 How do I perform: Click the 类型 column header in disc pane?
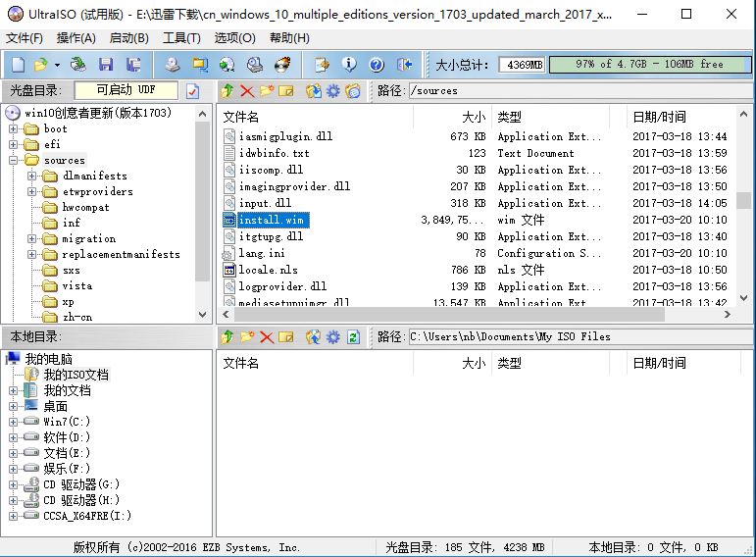pos(551,117)
